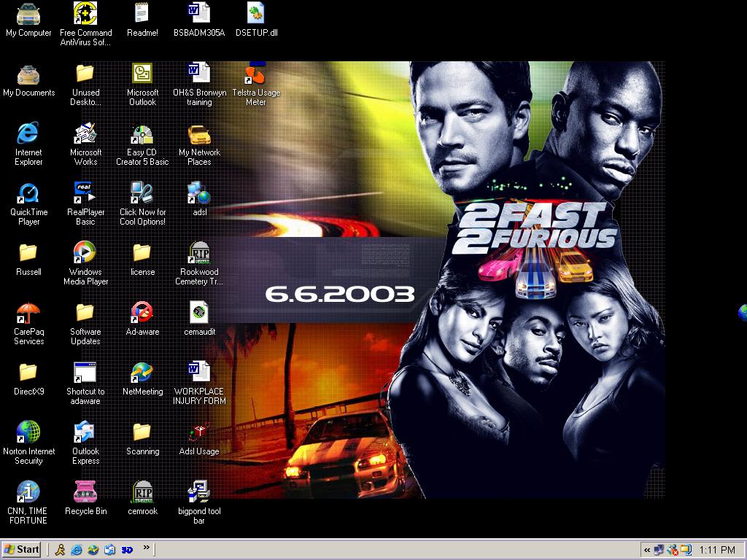Open QuickTime Player shortcut

pyautogui.click(x=28, y=194)
